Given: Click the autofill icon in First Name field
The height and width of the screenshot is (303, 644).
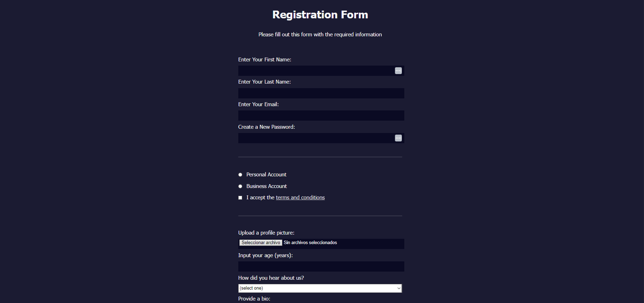Looking at the screenshot, I should 398,71.
